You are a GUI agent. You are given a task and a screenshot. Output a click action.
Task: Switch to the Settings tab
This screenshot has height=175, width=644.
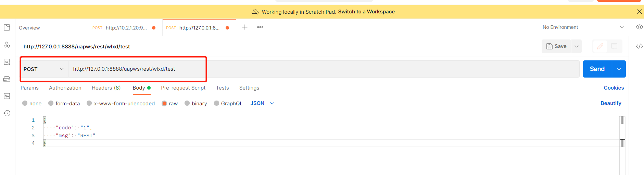pyautogui.click(x=249, y=88)
